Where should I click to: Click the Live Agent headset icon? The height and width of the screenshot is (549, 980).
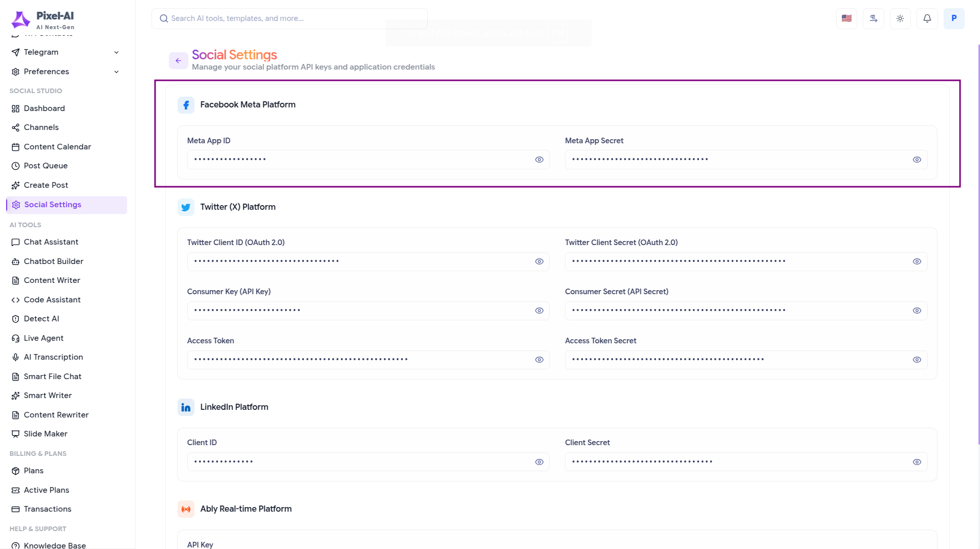click(x=16, y=338)
